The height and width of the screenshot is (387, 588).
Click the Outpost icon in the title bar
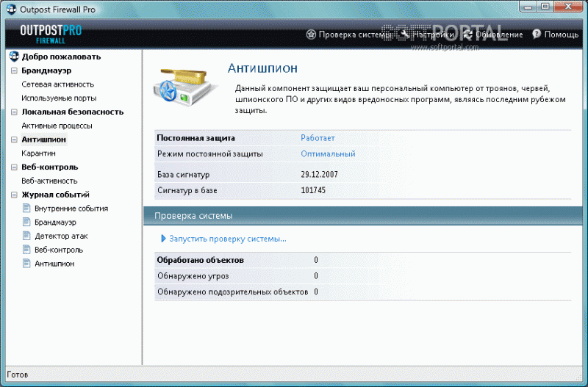point(11,9)
